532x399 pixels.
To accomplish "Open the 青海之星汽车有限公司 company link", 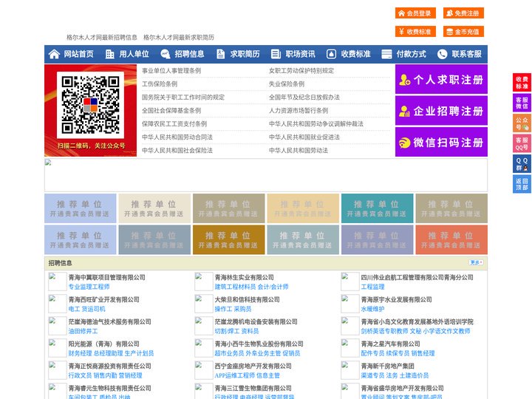I will (391, 344).
